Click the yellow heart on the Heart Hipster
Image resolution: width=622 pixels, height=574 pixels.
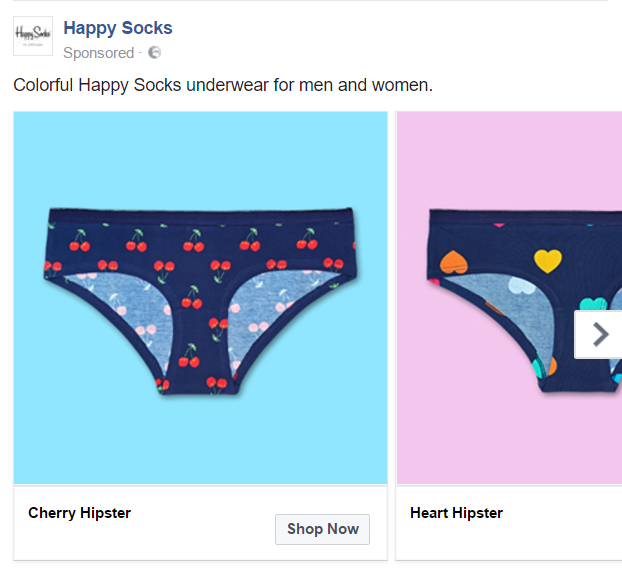point(548,261)
